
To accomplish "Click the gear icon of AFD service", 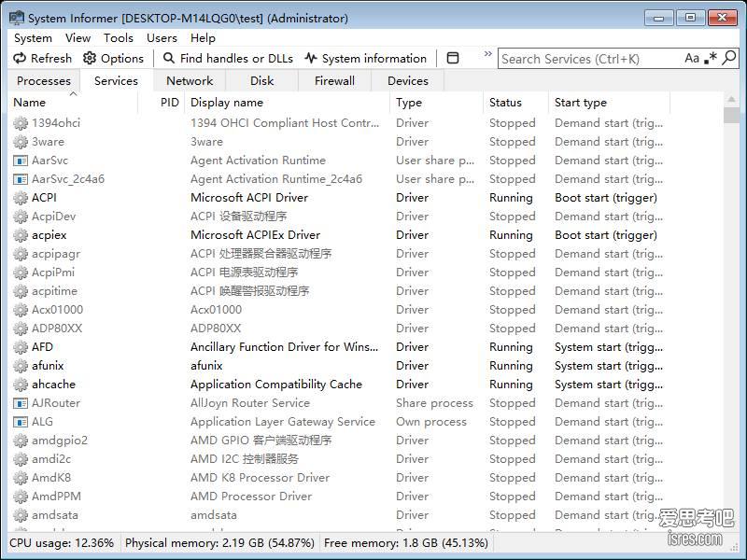I will coord(20,347).
